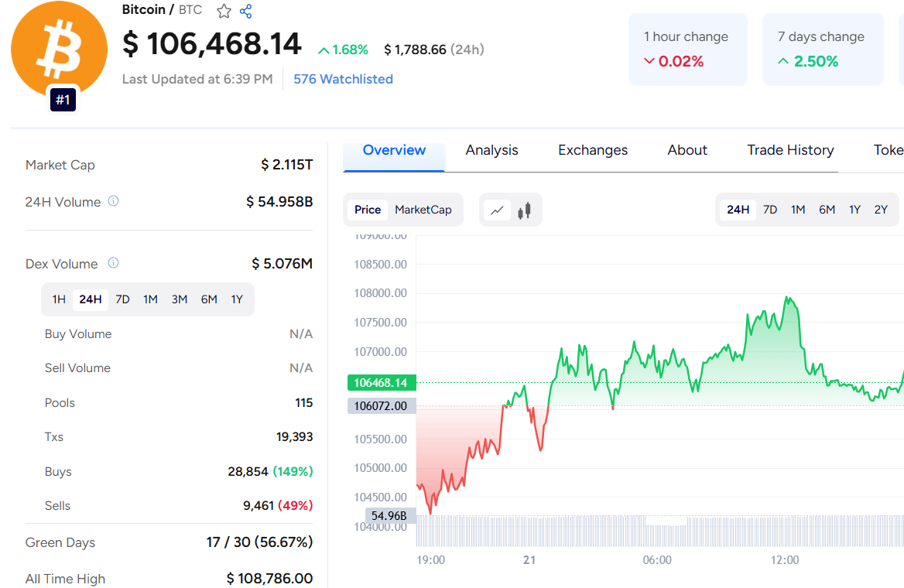Screen dimensions: 904x588
Task: Click the Market Cap value $ 2.115T
Action: click(287, 165)
